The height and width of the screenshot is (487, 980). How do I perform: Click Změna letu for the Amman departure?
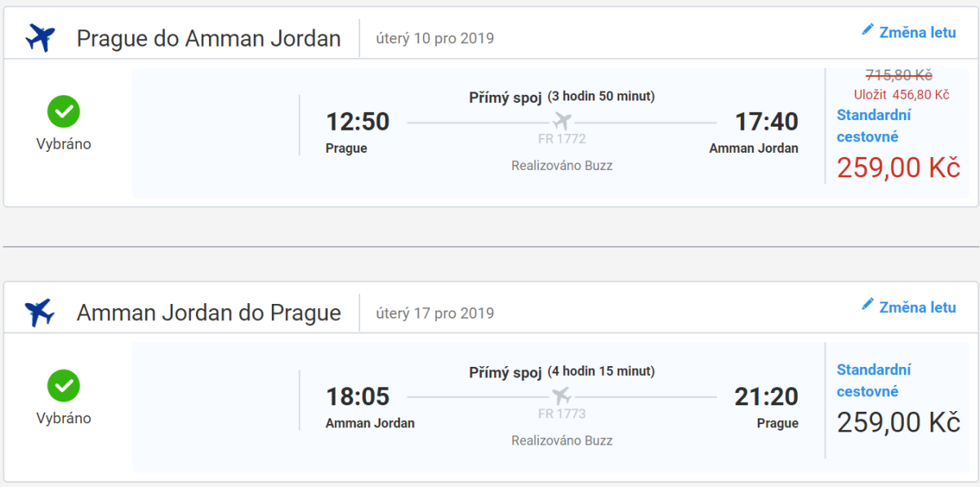point(916,307)
